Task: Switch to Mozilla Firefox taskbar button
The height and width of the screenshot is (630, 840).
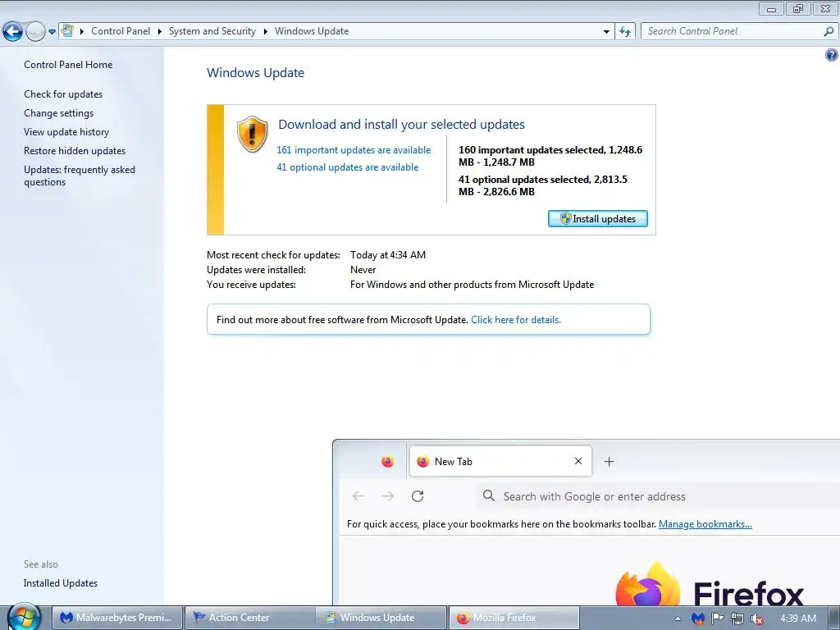Action: (x=514, y=618)
